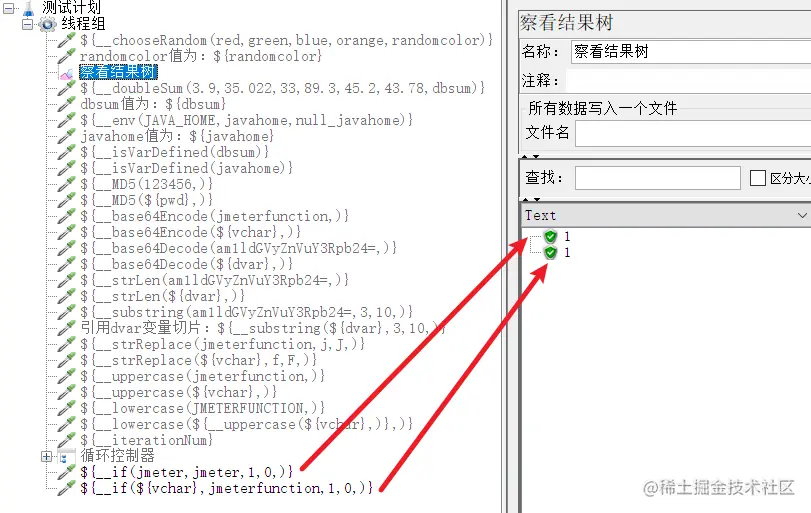This screenshot has height=513, width=811.
Task: Click second green success shield in results
Action: pos(550,253)
